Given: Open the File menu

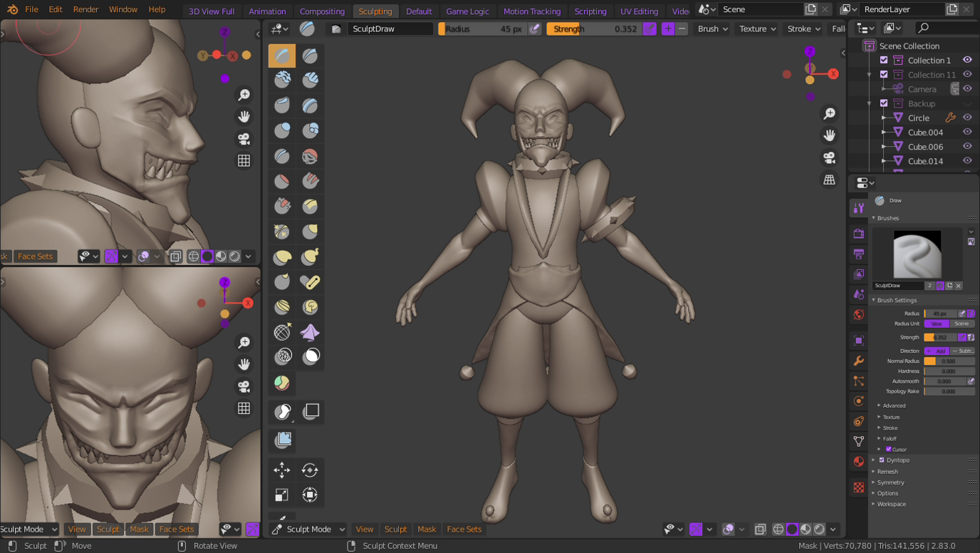Looking at the screenshot, I should click(31, 9).
